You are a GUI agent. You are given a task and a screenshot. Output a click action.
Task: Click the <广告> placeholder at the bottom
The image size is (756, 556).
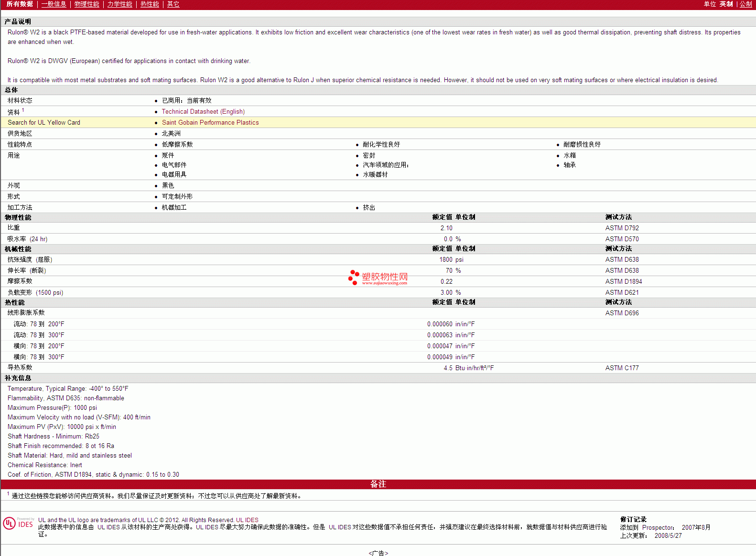378,553
